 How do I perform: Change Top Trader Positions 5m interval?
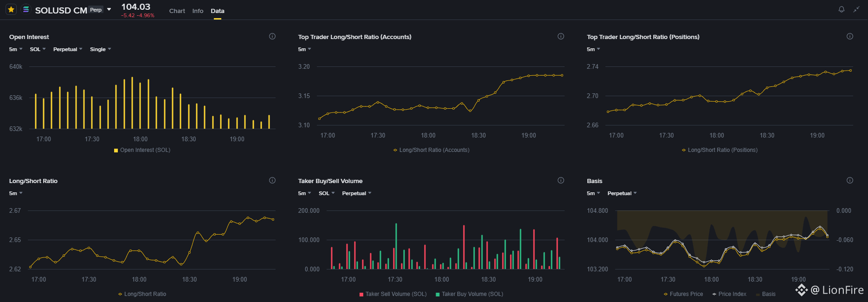(x=593, y=49)
